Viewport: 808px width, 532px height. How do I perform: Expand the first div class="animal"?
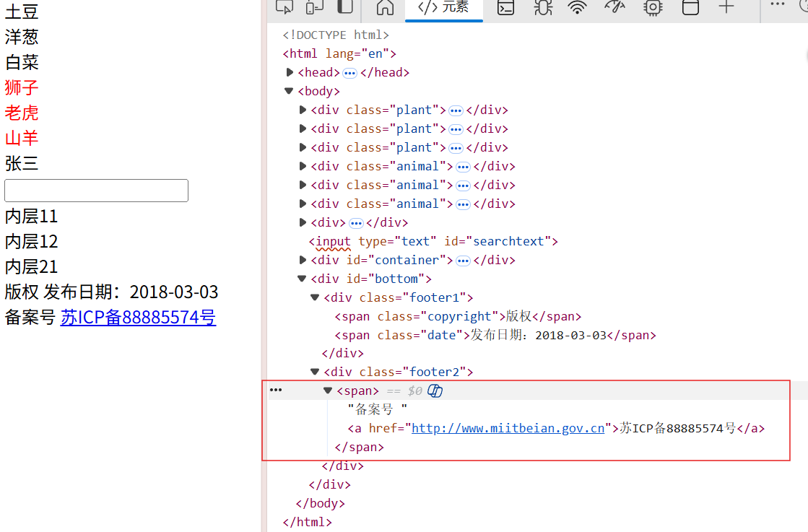tap(303, 166)
